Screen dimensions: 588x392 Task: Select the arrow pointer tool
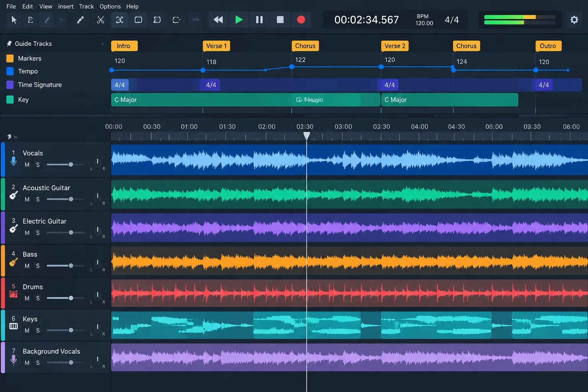14,20
